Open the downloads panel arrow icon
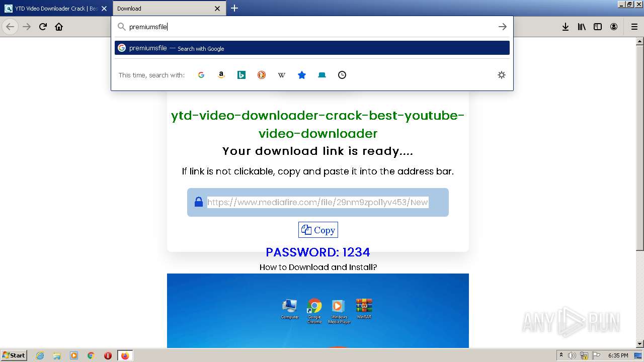 (566, 27)
